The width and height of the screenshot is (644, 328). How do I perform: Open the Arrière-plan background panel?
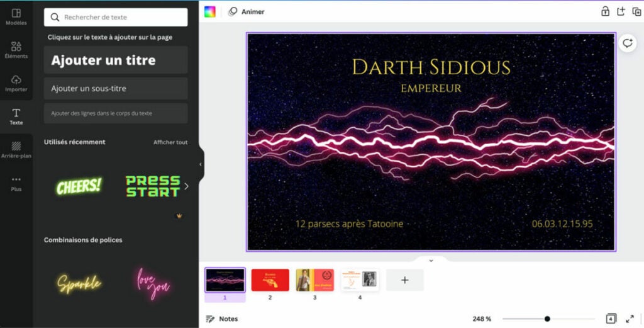pos(16,149)
